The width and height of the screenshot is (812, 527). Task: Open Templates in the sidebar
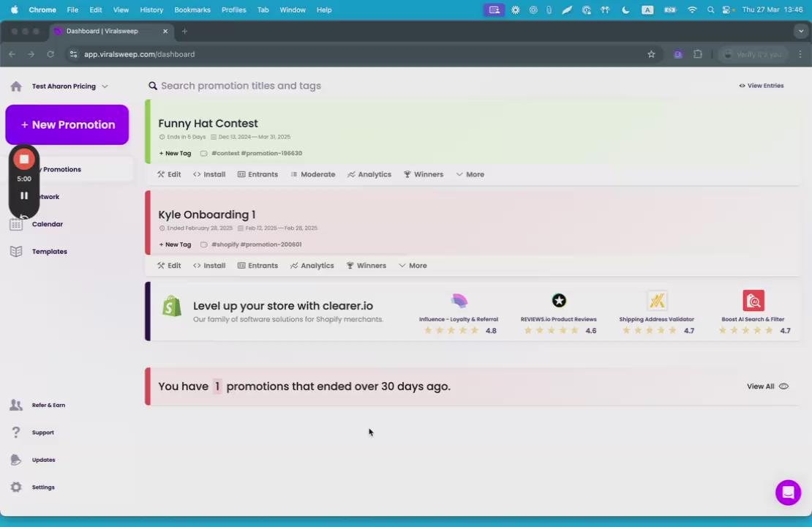(49, 252)
